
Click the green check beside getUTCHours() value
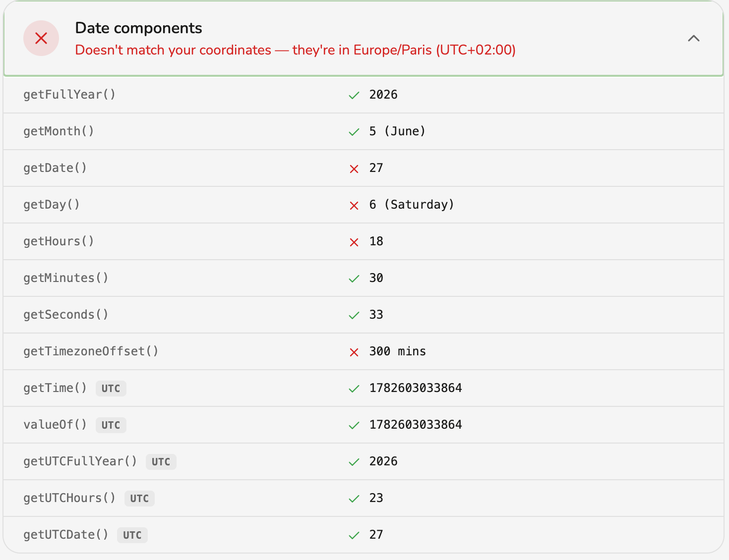354,499
